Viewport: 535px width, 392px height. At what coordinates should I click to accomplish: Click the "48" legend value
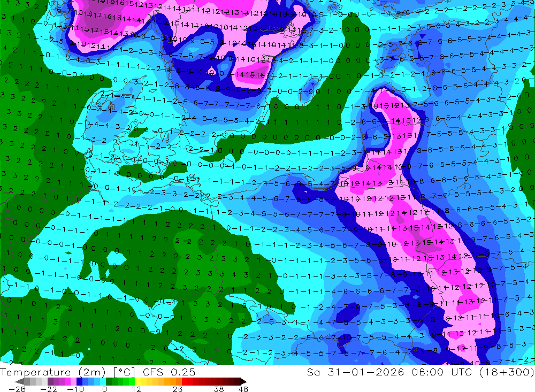tap(243, 389)
